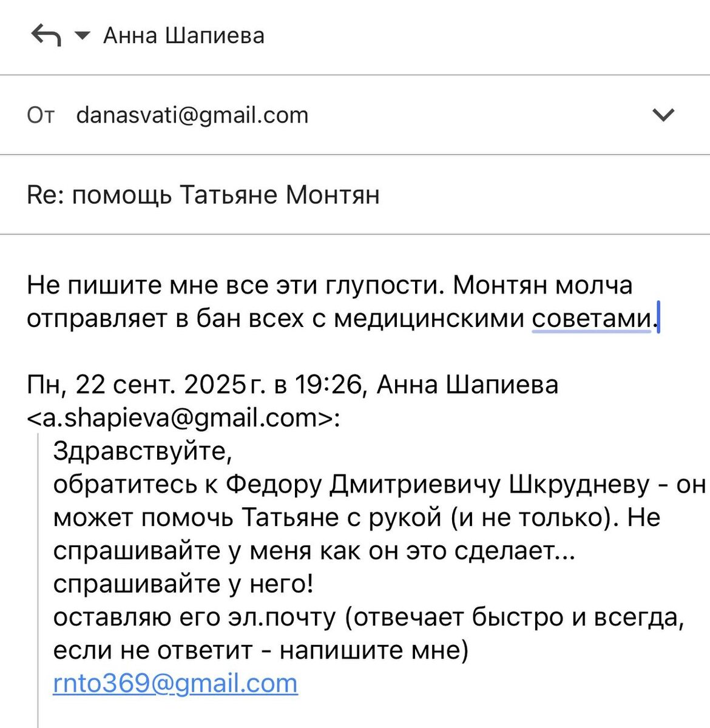Open the reply type dropdown triangle

coord(81,35)
